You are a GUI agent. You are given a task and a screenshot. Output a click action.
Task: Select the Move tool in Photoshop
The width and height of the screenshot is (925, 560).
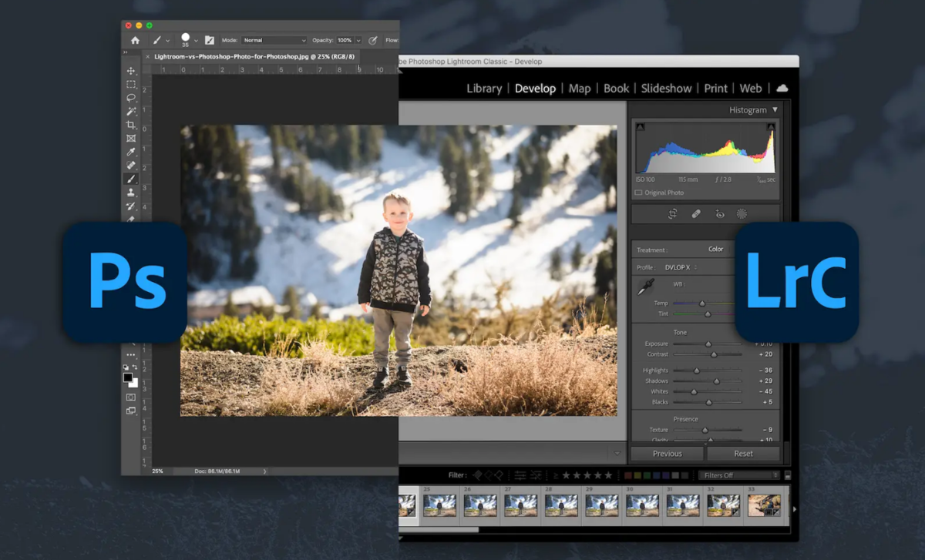click(131, 71)
